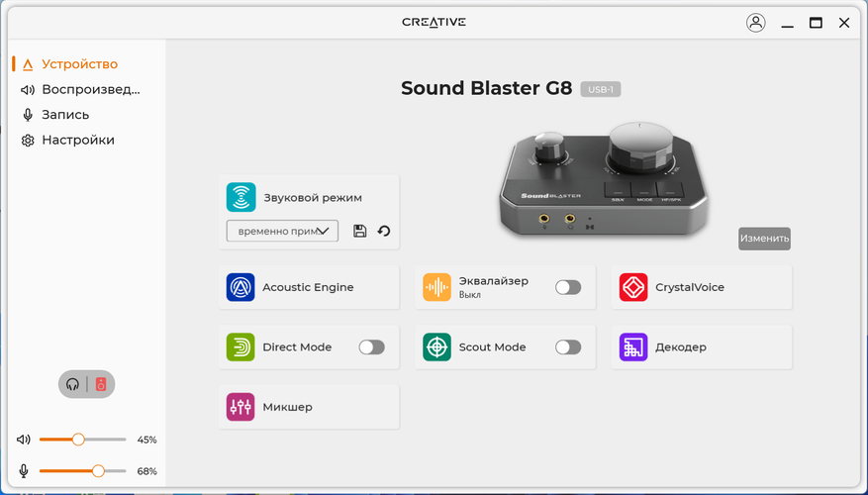Viewport: 868px width, 495px height.
Task: Mute playback via the speaker volume icon
Action: [23, 440]
